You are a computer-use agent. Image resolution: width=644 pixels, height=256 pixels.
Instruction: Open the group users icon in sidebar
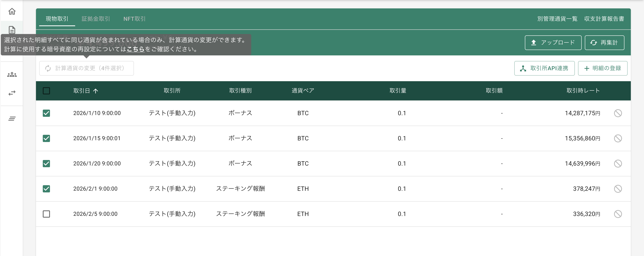pyautogui.click(x=12, y=75)
